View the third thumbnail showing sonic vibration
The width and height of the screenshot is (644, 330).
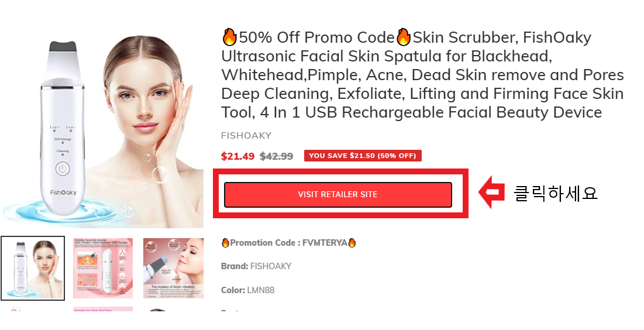coord(173,268)
